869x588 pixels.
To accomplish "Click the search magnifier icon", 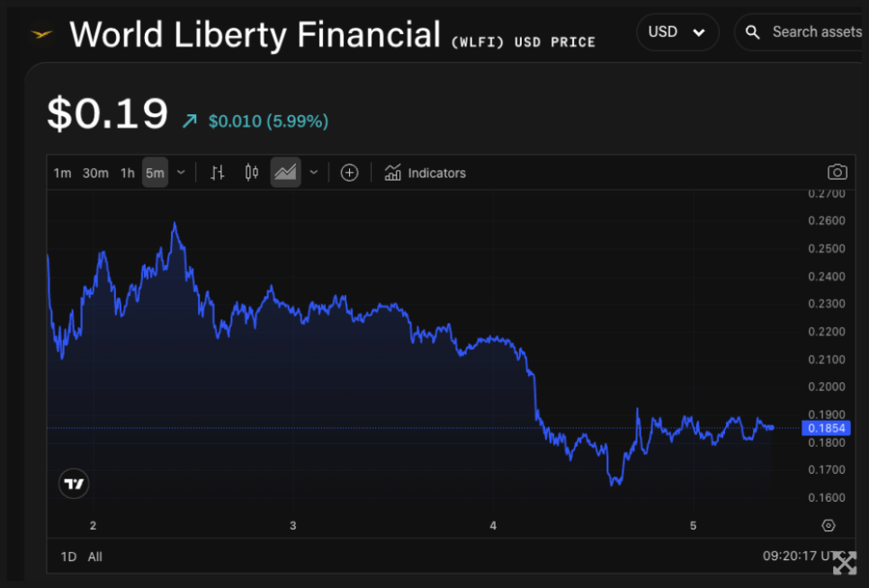I will (x=752, y=32).
